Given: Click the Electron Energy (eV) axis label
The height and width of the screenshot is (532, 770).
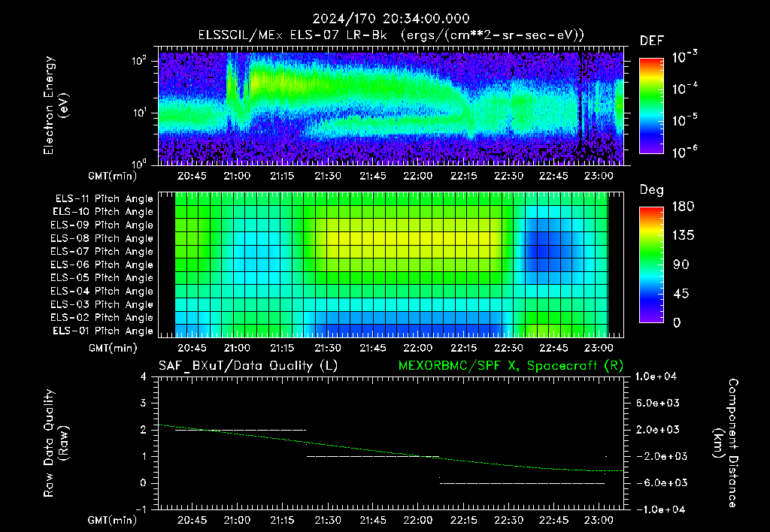Looking at the screenshot, I should click(56, 105).
